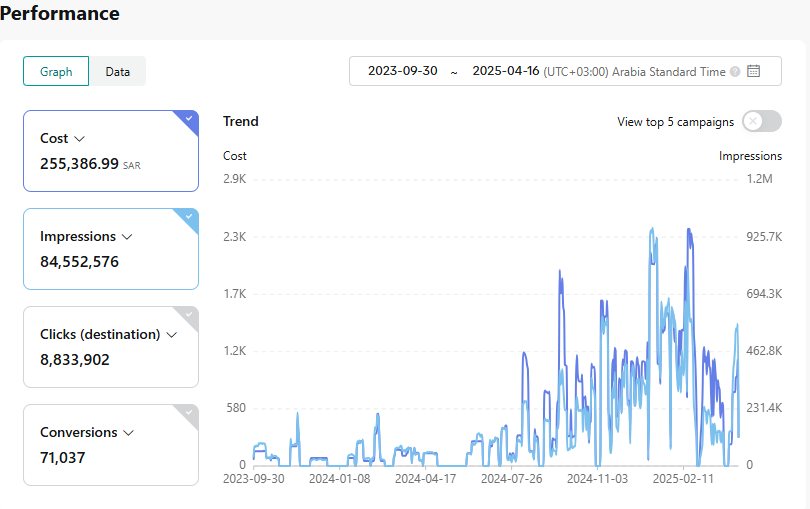Click the 2.9K cost axis label
The image size is (810, 509).
(235, 179)
